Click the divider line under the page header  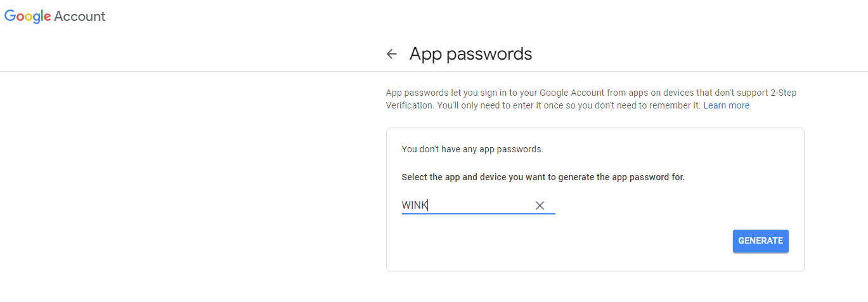tap(434, 71)
